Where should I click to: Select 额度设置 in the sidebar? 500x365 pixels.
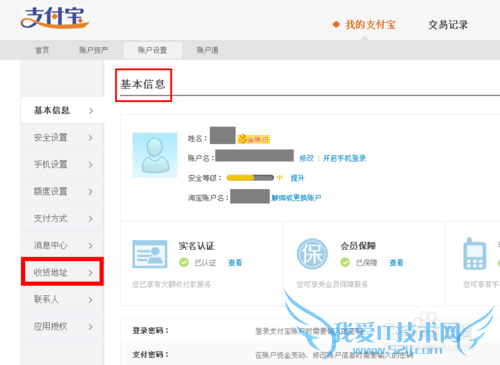tap(62, 191)
